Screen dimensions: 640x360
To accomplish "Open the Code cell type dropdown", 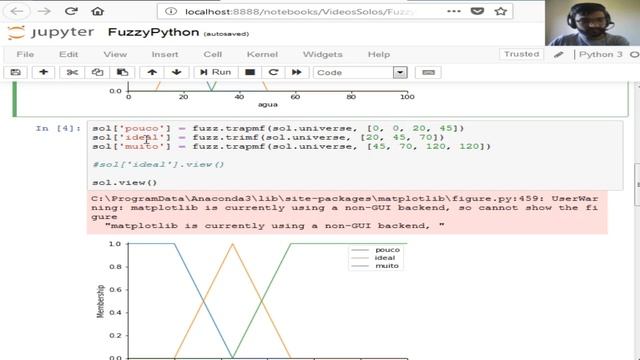I will point(360,72).
